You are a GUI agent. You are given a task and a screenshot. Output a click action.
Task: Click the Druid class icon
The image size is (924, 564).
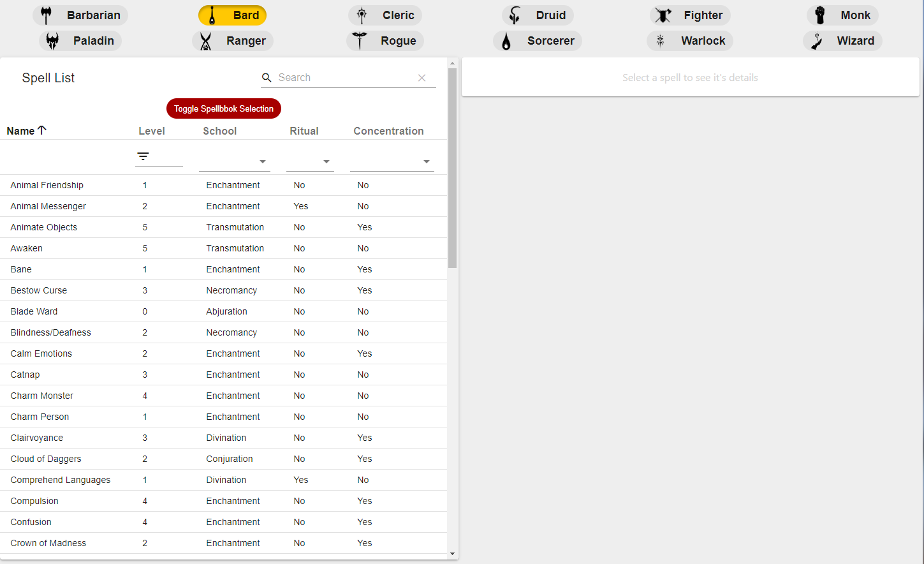tap(515, 15)
